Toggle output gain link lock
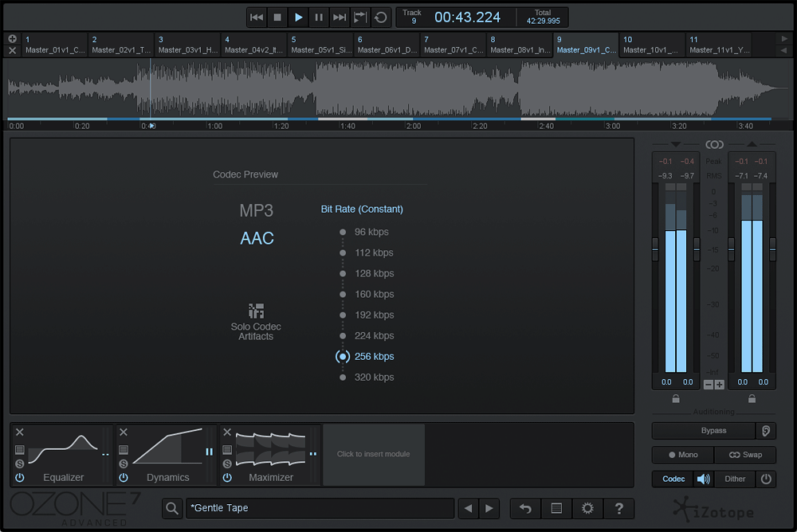The height and width of the screenshot is (532, 797). (x=752, y=399)
